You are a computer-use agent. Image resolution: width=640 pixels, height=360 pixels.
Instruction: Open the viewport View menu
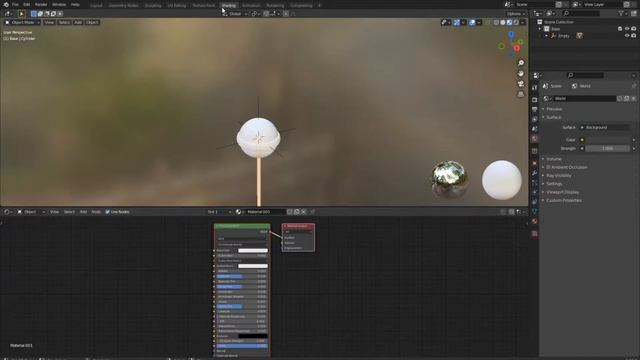point(49,22)
